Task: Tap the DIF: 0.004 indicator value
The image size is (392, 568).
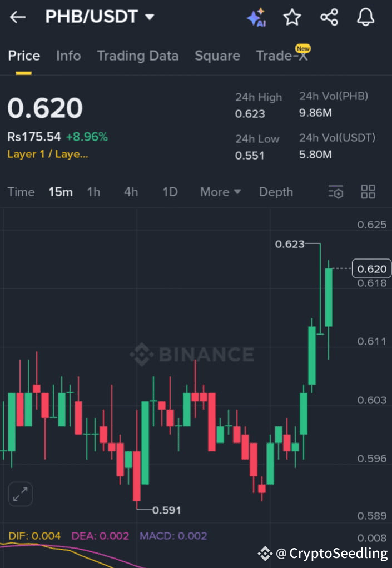Action: pos(34,536)
